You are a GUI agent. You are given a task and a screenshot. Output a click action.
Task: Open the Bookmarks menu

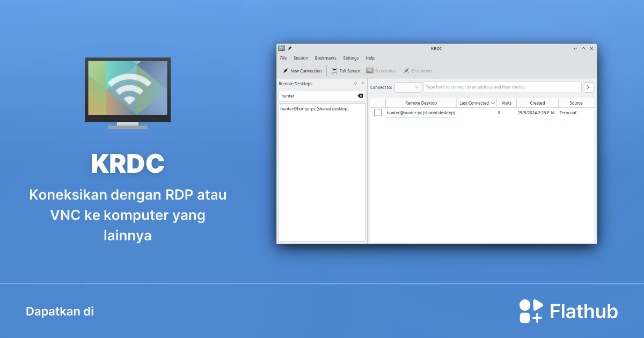pyautogui.click(x=326, y=58)
